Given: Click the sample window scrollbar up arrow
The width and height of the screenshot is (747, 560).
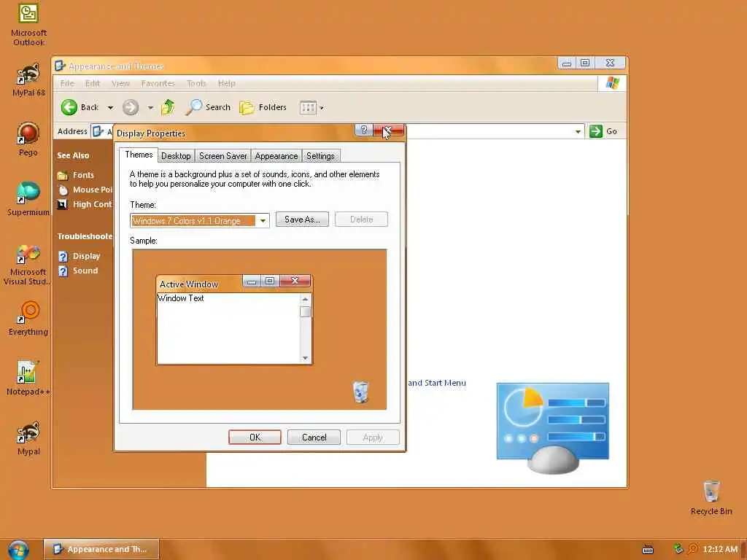Looking at the screenshot, I should point(306,299).
